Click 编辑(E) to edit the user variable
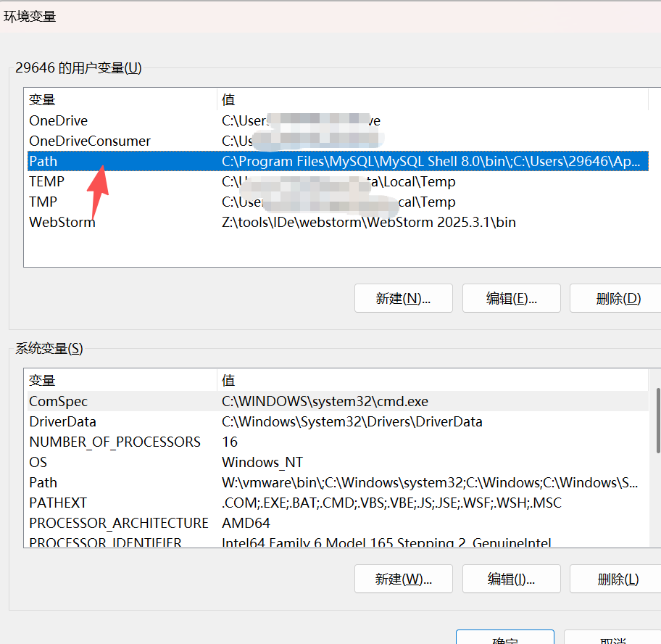 (x=512, y=298)
